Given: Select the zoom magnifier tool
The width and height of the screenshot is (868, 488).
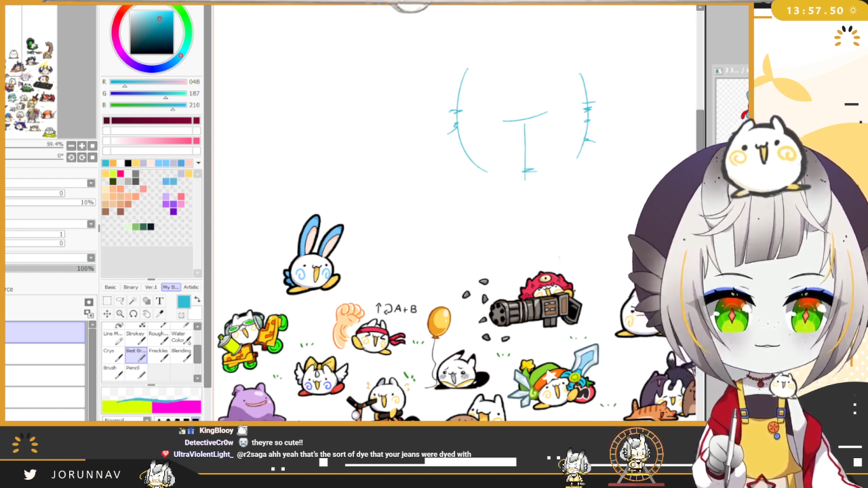Looking at the screenshot, I should click(120, 314).
